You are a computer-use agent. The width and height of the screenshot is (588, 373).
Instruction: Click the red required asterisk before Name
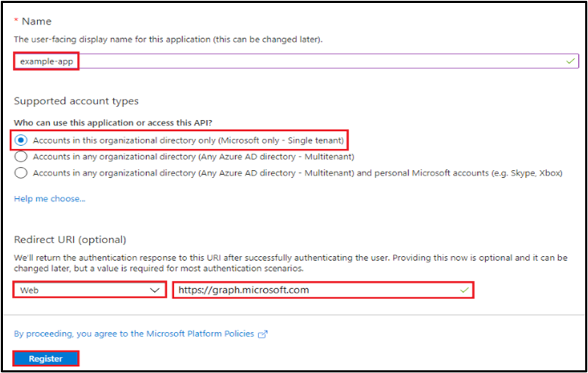(17, 22)
